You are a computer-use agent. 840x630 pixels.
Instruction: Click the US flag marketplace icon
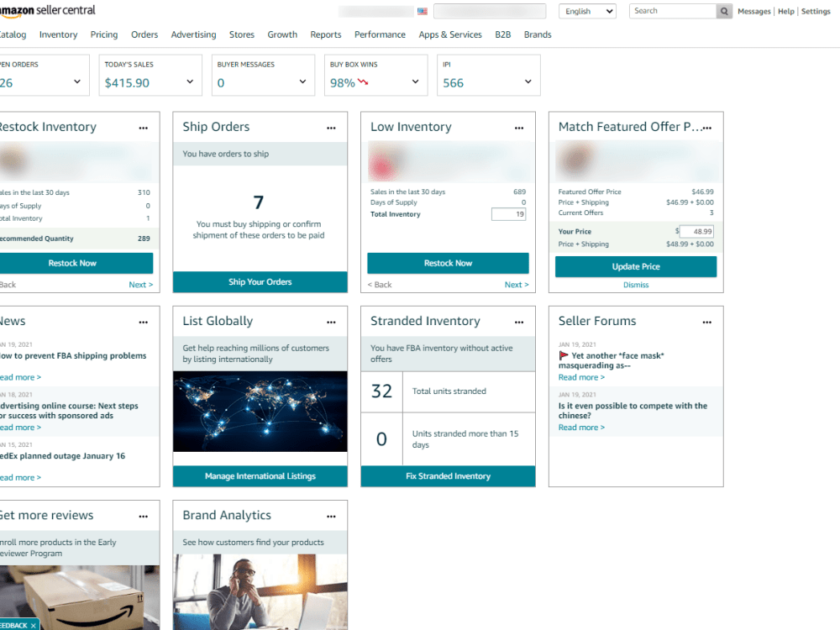[423, 11]
